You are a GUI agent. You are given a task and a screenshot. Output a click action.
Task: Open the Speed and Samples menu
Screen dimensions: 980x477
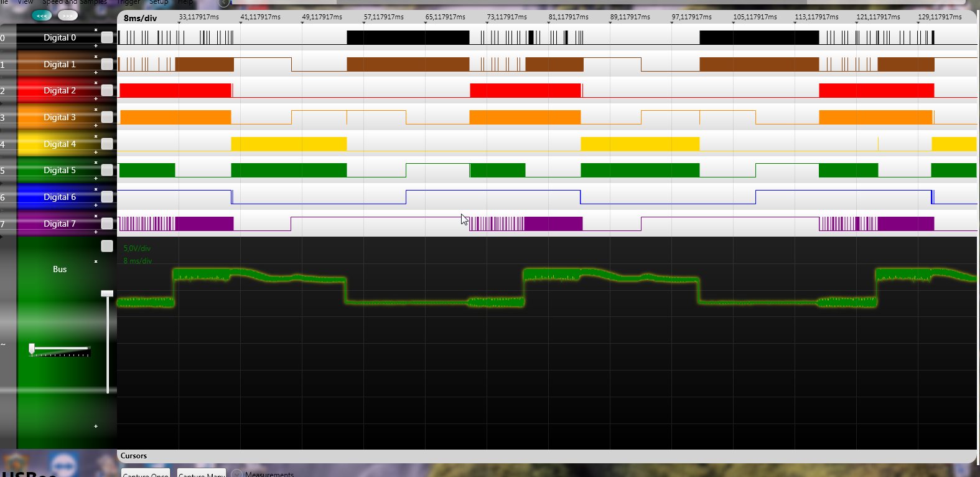point(75,2)
